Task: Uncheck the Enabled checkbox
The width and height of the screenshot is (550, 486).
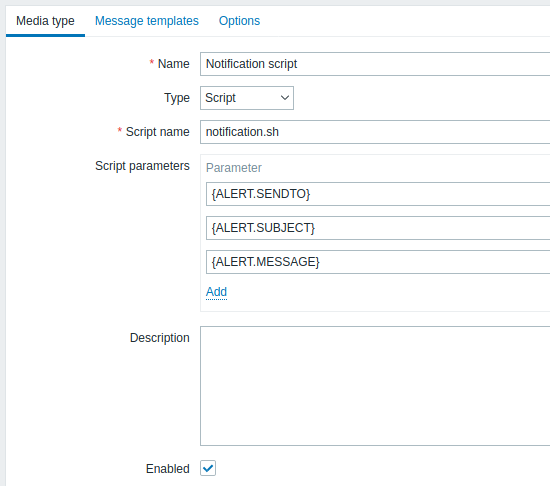Action: tap(208, 468)
